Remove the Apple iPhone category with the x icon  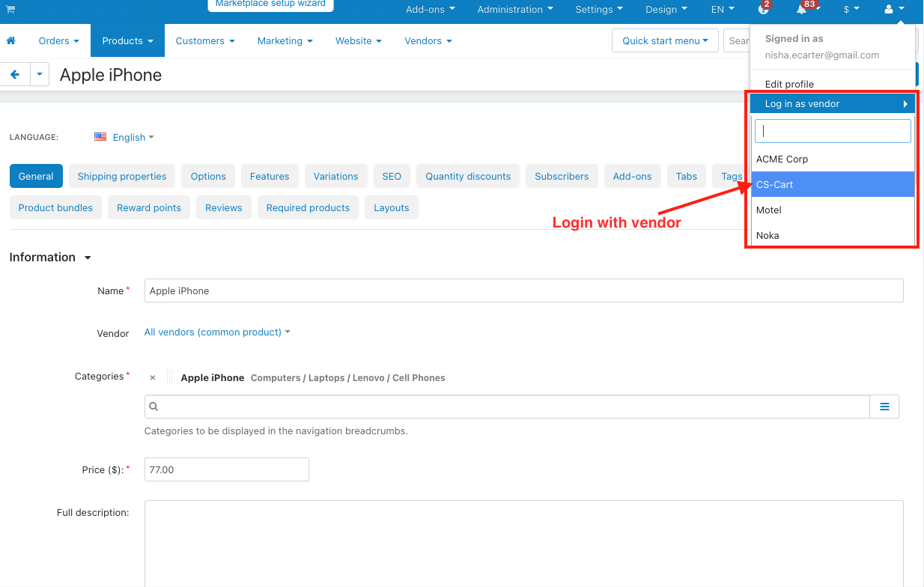(x=152, y=378)
